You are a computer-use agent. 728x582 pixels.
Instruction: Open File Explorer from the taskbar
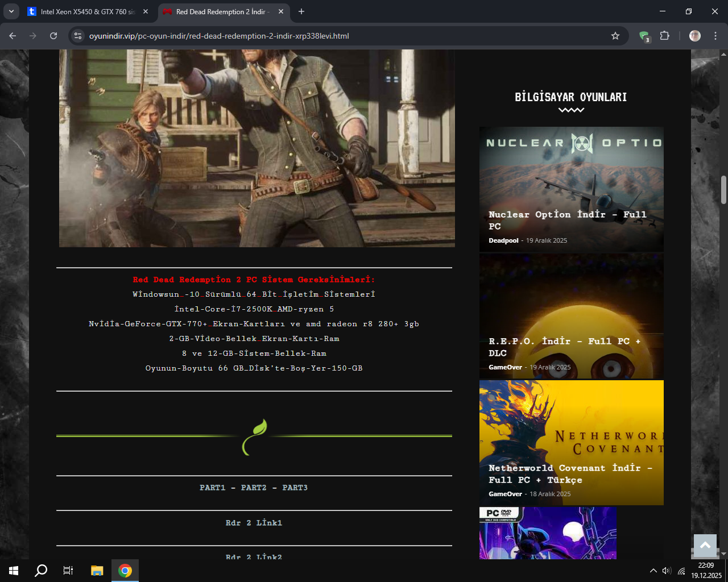point(97,571)
